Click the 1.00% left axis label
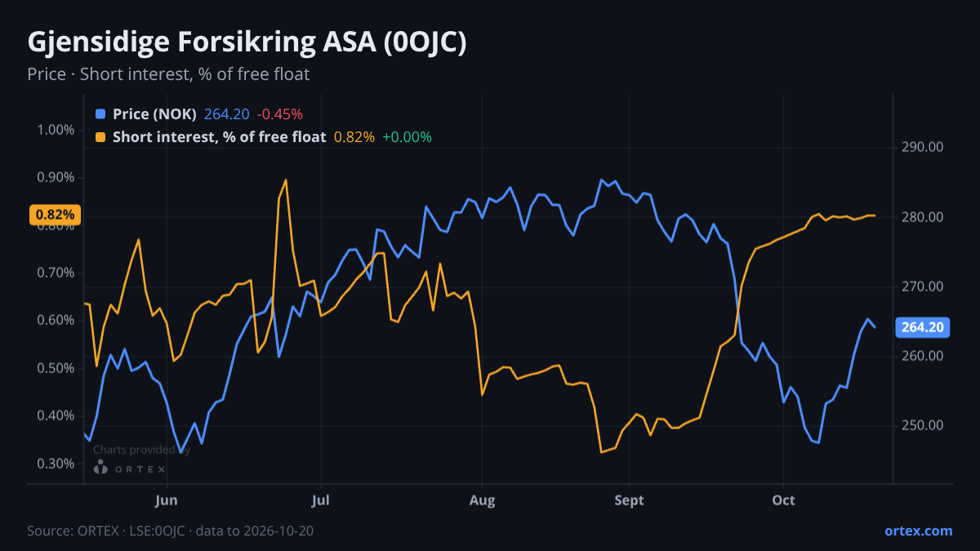This screenshot has width=980, height=551. [56, 130]
